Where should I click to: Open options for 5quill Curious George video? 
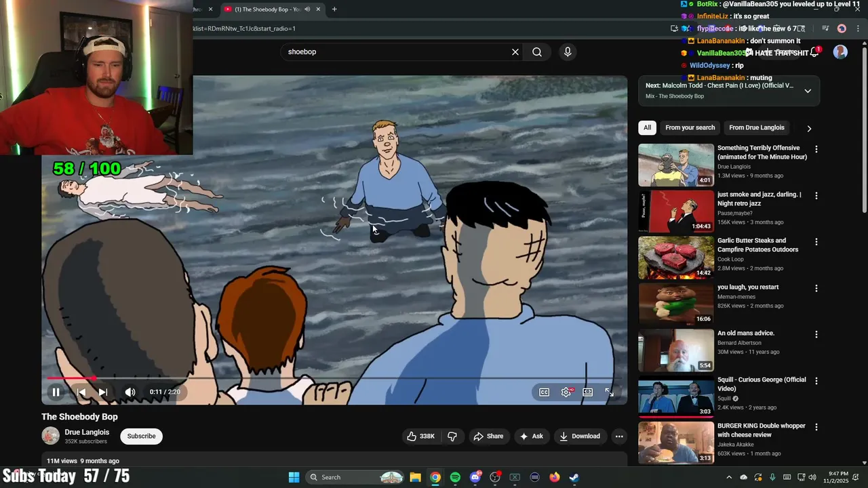tap(816, 381)
